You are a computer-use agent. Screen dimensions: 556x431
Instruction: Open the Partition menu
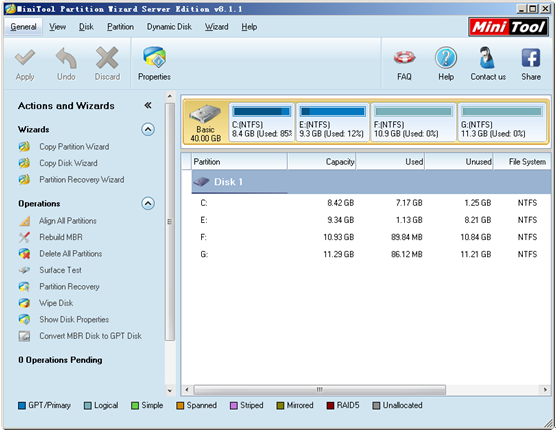pyautogui.click(x=121, y=27)
